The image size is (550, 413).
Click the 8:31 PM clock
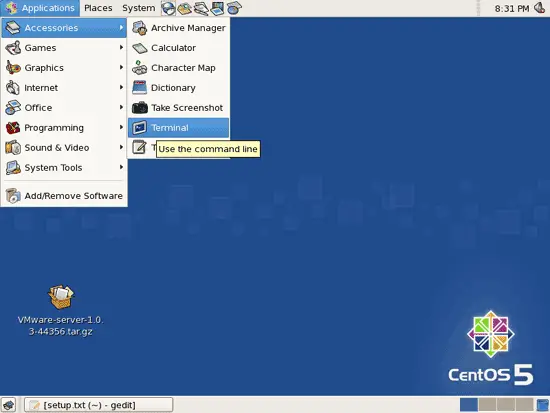pos(512,8)
